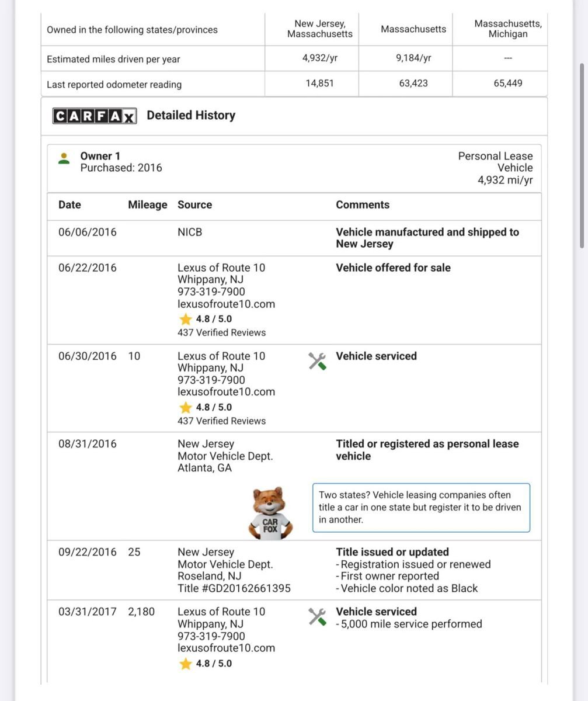Open lexusofroute10.com link in 06/22/2016 entry
This screenshot has width=588, height=701.
[x=226, y=304]
